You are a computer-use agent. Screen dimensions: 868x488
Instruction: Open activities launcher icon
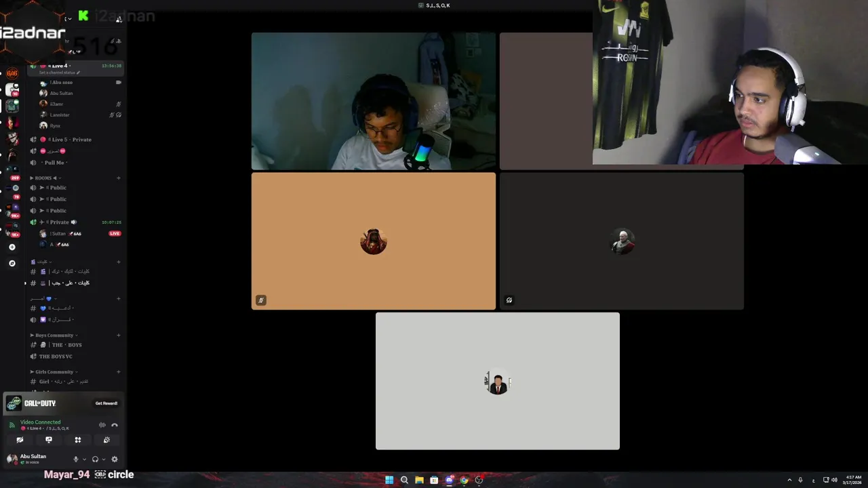78,440
